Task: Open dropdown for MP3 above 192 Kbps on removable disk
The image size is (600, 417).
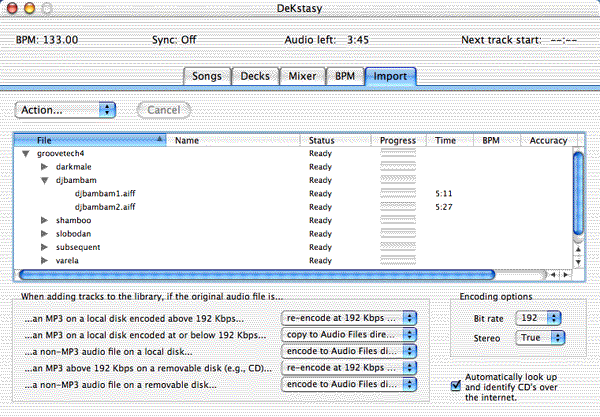Action: point(349,368)
